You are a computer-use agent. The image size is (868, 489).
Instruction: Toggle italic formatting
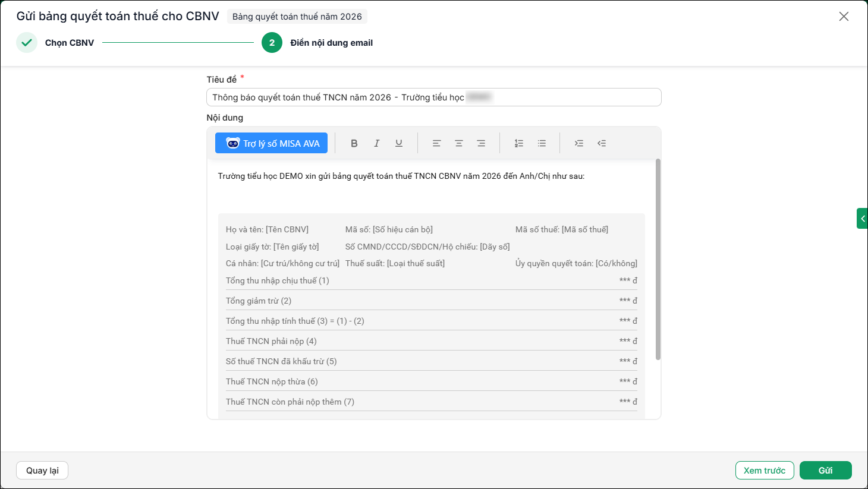(x=376, y=143)
